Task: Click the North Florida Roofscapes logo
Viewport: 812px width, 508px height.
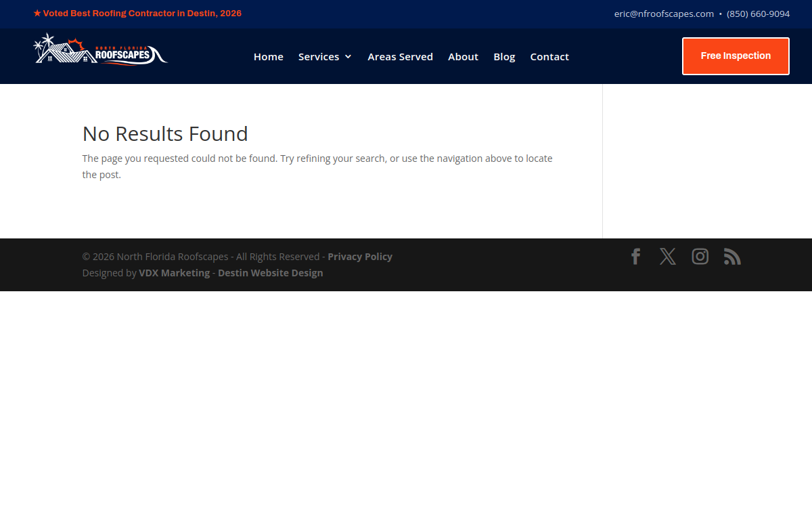Action: point(101,49)
